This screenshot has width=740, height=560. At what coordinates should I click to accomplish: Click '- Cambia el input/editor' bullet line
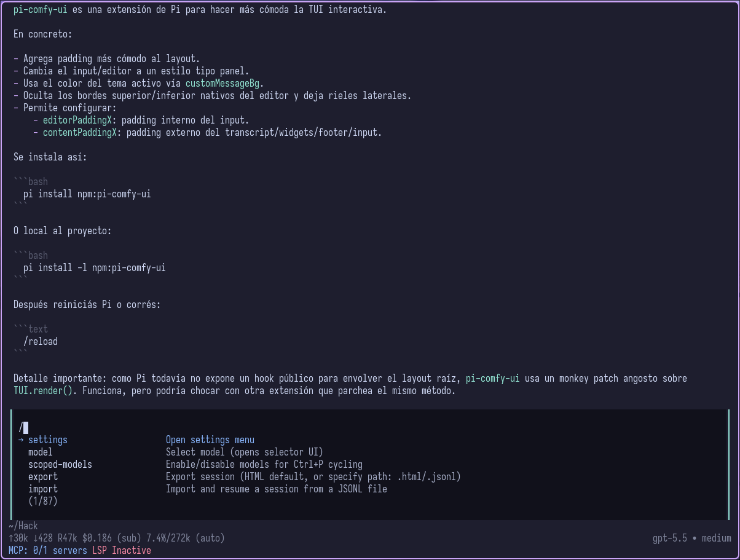click(132, 71)
